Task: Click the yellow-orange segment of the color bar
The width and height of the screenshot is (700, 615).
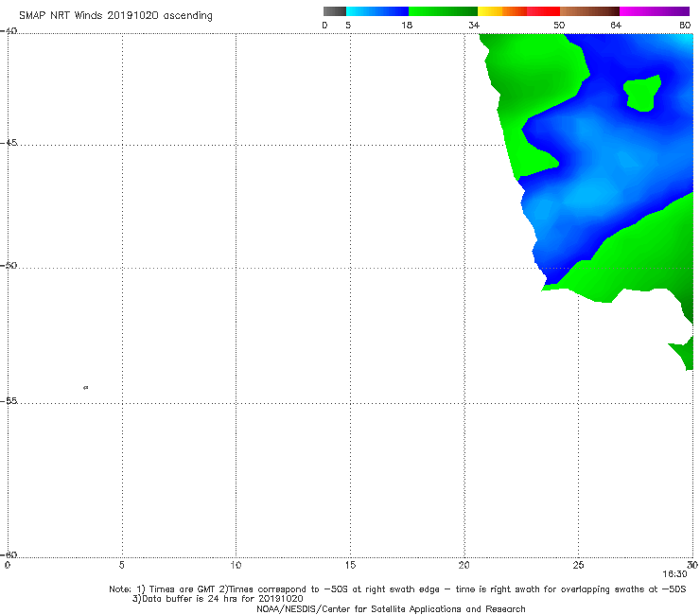Action: [x=501, y=11]
